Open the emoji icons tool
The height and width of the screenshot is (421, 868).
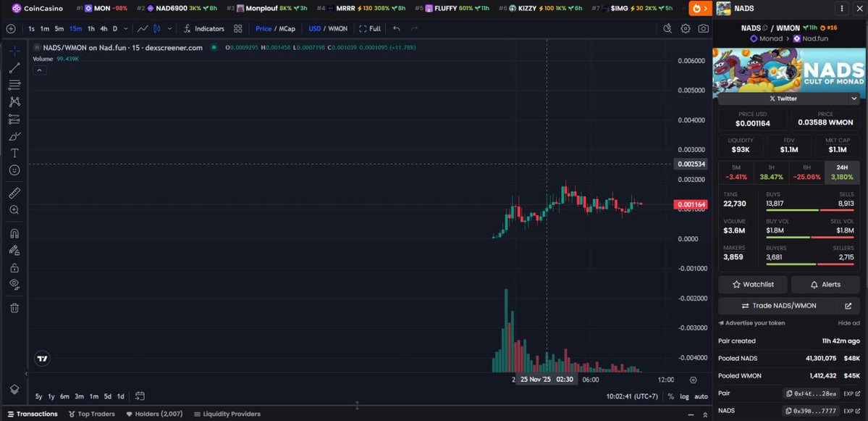pos(15,170)
